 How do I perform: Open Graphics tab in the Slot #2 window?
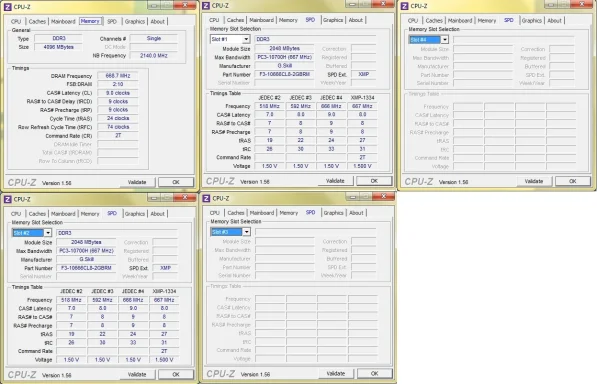pyautogui.click(x=135, y=214)
